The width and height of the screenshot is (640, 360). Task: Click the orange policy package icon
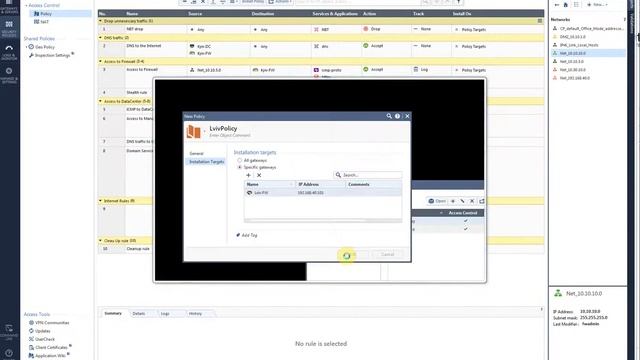pos(193,132)
